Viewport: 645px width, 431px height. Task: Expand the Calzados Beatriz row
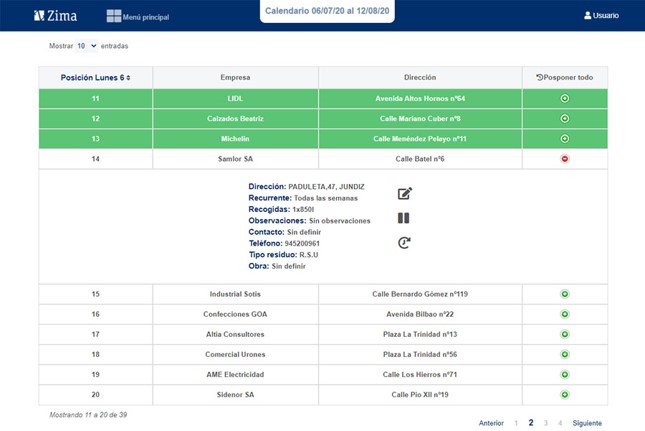(564, 118)
